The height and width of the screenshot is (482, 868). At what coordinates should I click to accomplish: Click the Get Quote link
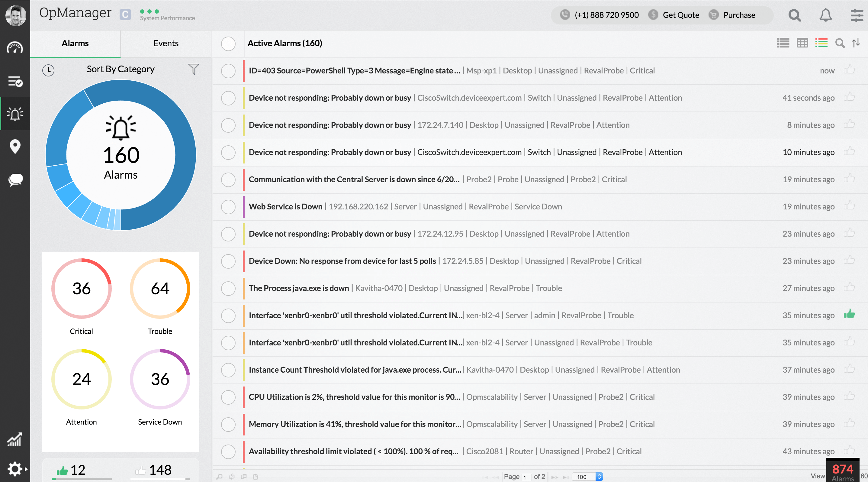click(x=680, y=15)
